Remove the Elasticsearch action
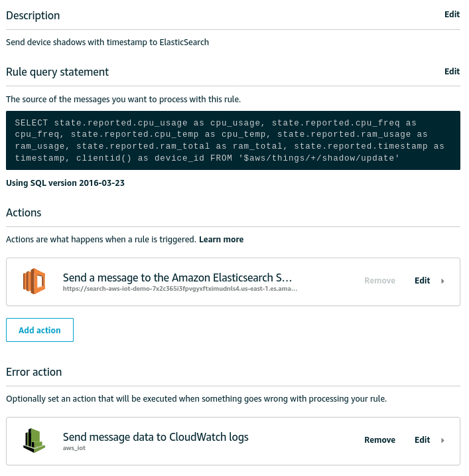 pyautogui.click(x=380, y=281)
